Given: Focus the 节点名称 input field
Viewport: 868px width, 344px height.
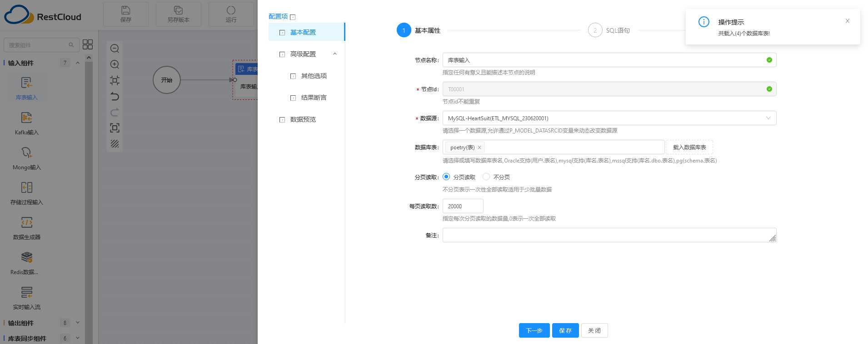Looking at the screenshot, I should 609,60.
